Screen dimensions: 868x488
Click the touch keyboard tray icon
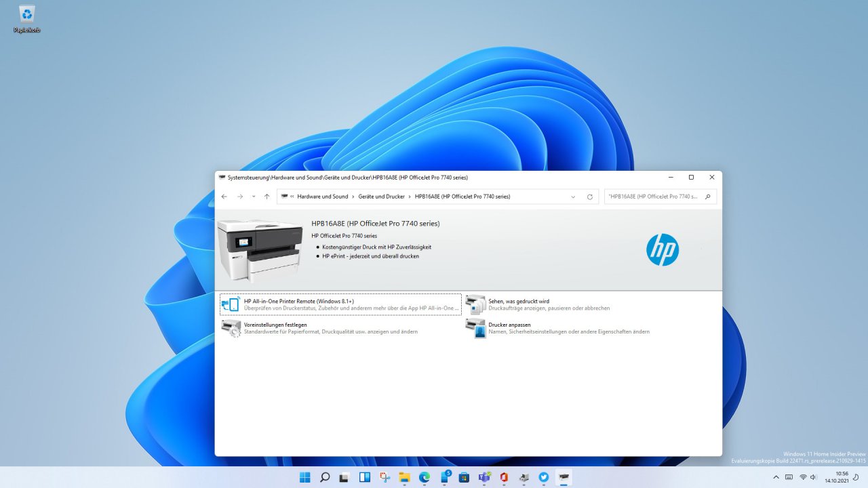click(x=789, y=477)
